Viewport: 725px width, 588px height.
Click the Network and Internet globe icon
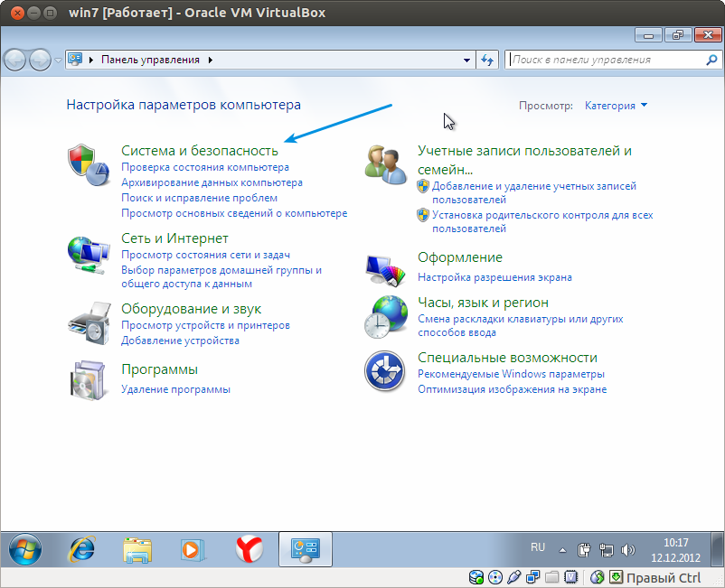(x=89, y=256)
